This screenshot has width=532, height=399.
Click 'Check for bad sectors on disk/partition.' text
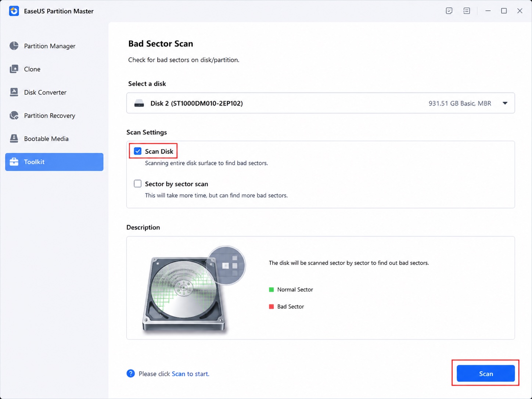(184, 60)
